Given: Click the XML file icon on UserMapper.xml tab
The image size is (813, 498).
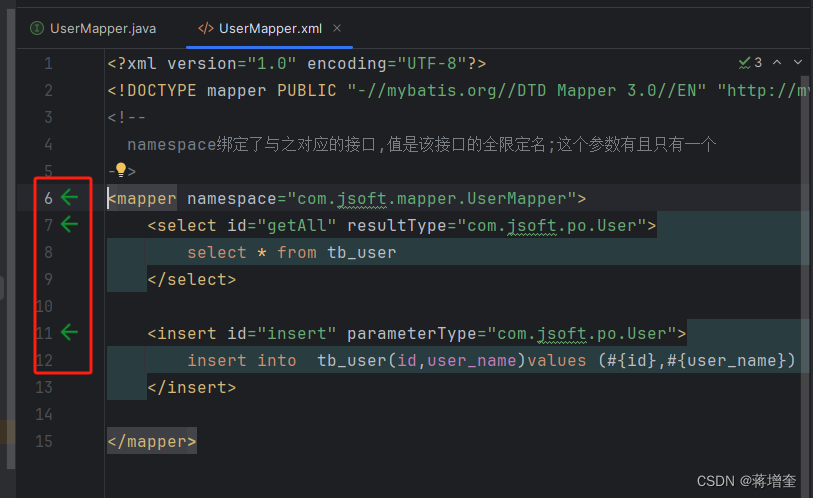Looking at the screenshot, I should point(205,29).
